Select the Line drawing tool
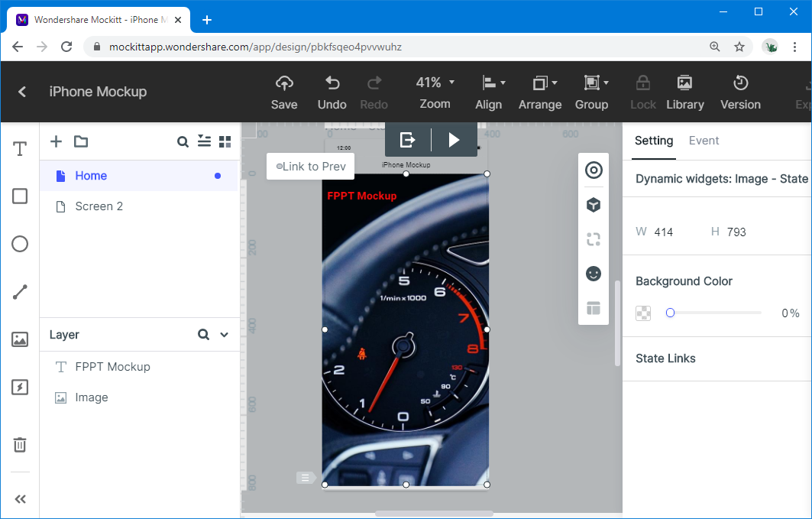812x519 pixels. click(x=20, y=291)
